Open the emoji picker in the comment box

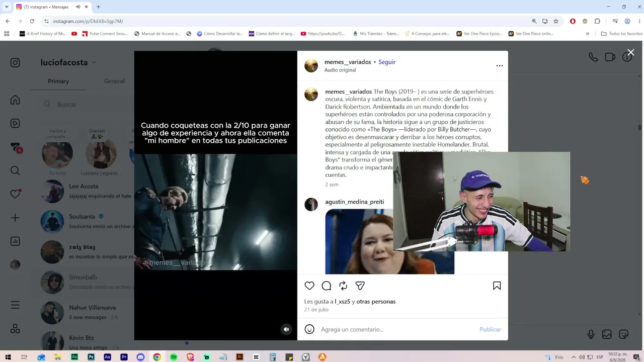pos(309,329)
